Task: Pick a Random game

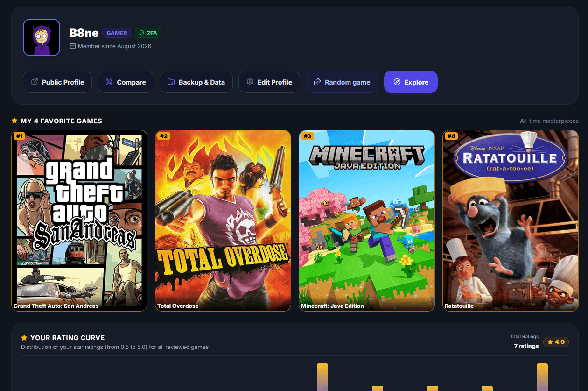Action: (x=342, y=82)
